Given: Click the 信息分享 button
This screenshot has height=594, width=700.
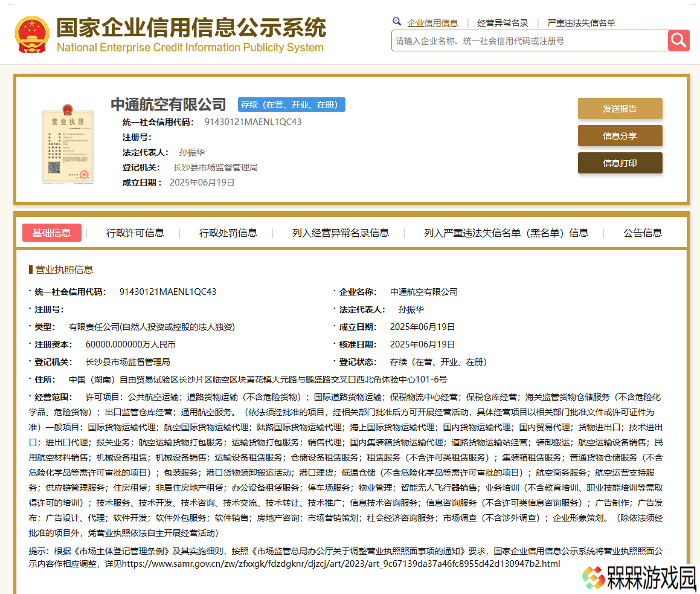Looking at the screenshot, I should tap(620, 136).
